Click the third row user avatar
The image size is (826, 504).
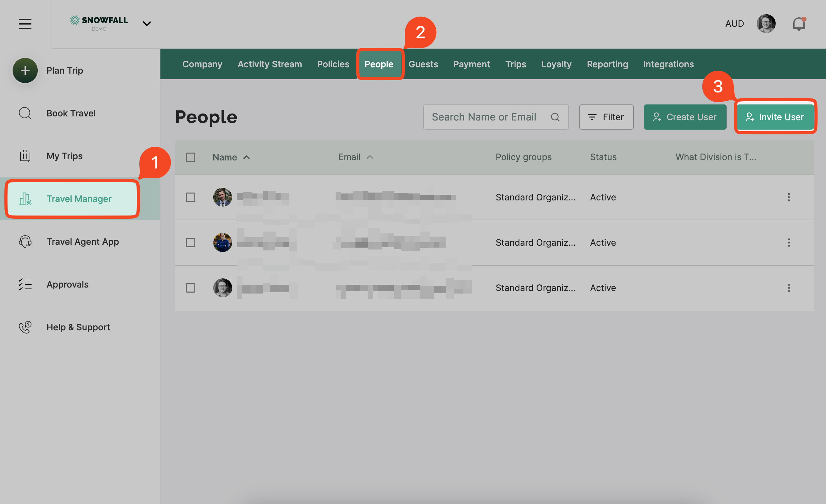coord(223,288)
